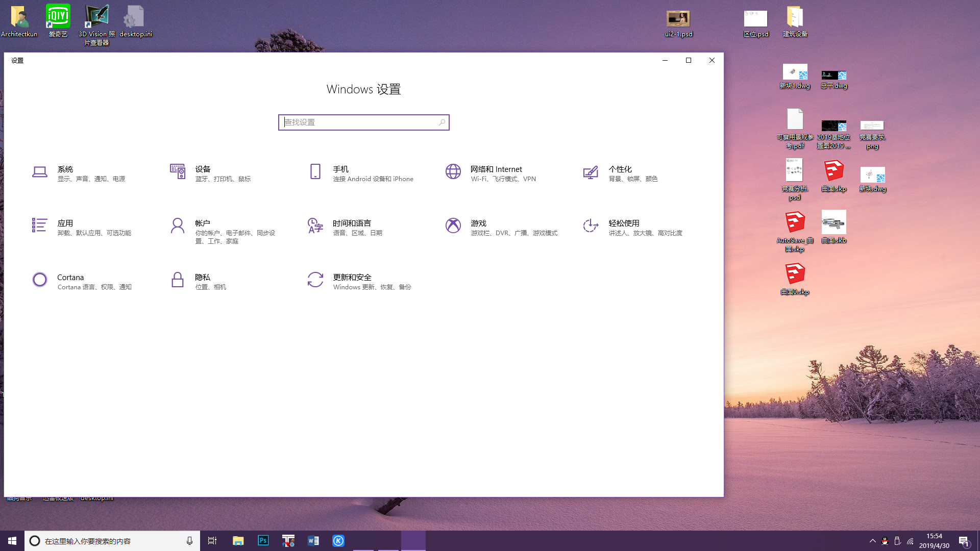
Task: Open Photoshop from the taskbar
Action: click(x=263, y=541)
